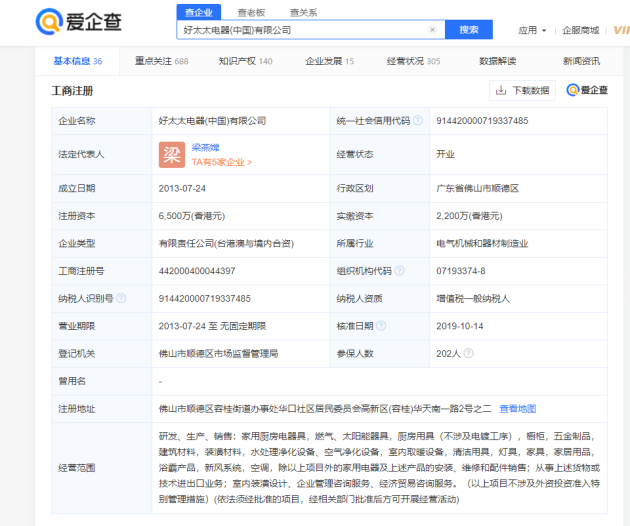Image resolution: width=630 pixels, height=526 pixels.
Task: Expand the TA有5家企业 link arrow
Action: click(x=249, y=162)
